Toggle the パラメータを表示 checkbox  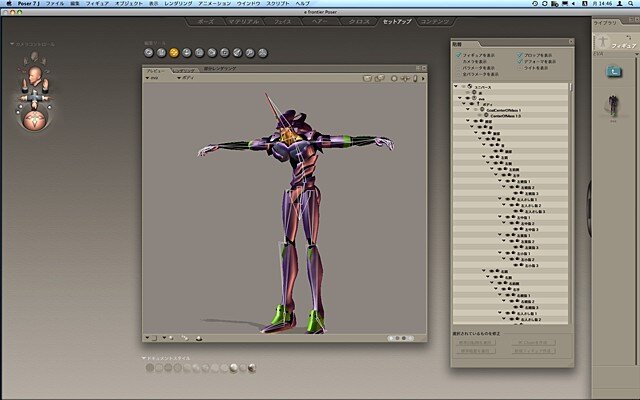point(458,68)
